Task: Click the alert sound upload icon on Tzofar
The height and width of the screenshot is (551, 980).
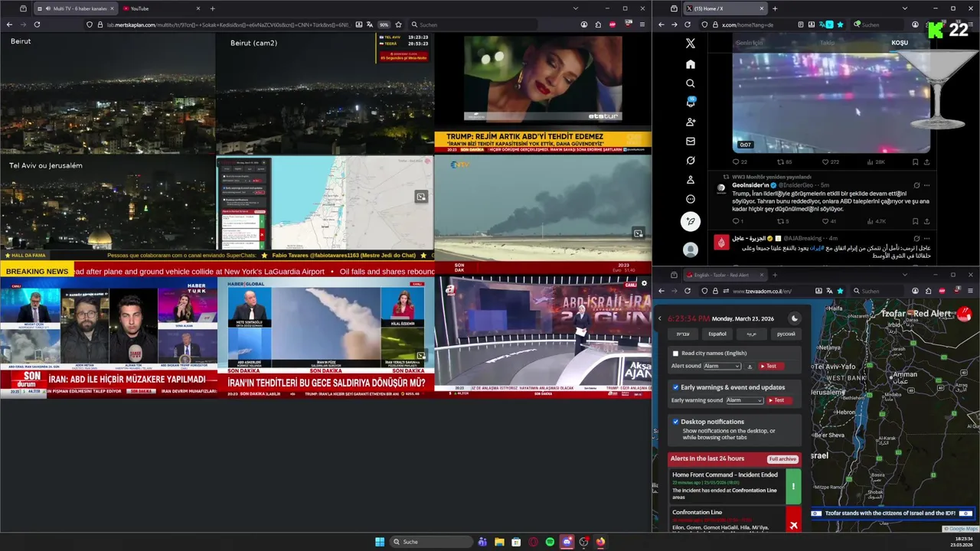Action: tap(750, 367)
